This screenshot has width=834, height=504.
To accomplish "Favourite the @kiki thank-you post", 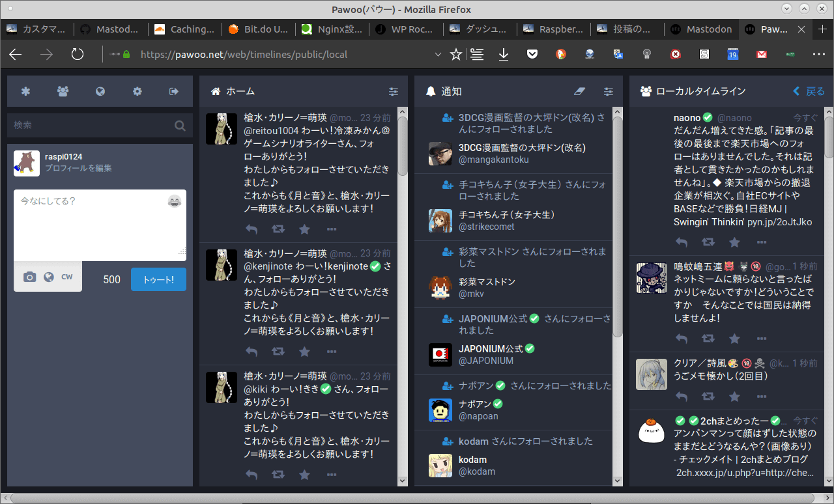I will pos(304,475).
